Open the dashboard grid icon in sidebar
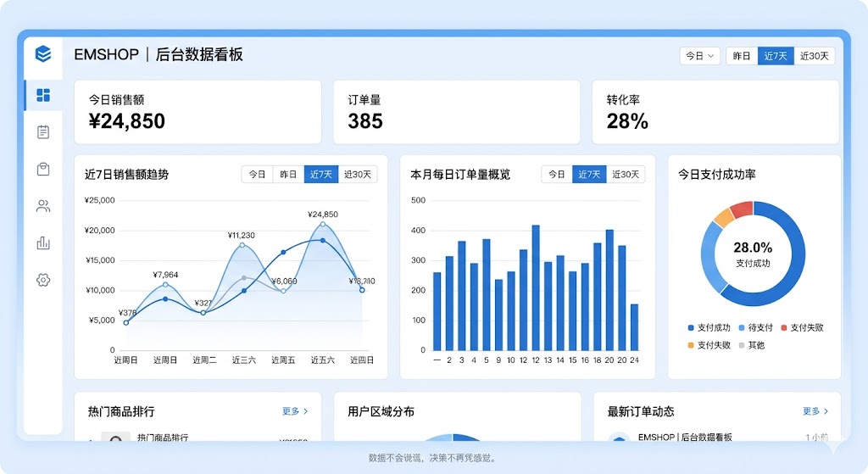The height and width of the screenshot is (474, 868). point(43,95)
